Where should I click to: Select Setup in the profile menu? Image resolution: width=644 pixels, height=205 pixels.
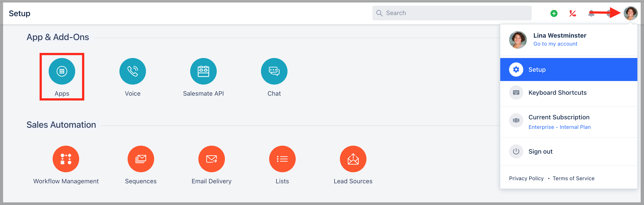[569, 70]
